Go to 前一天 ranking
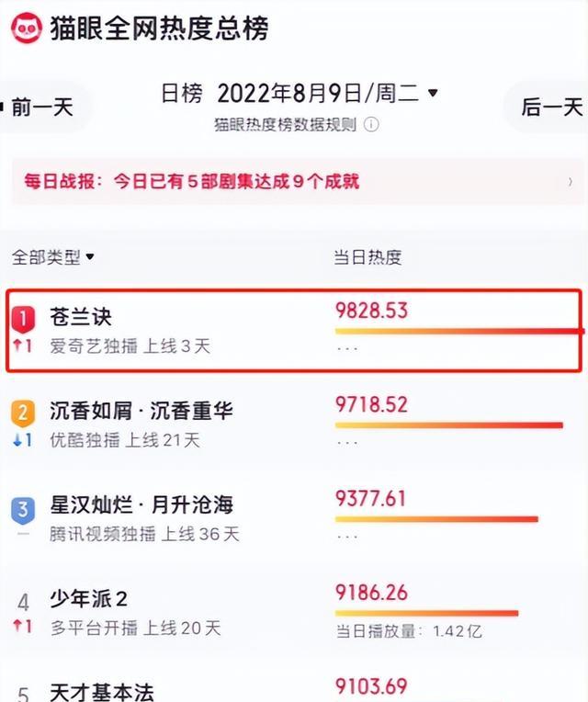 40,107
